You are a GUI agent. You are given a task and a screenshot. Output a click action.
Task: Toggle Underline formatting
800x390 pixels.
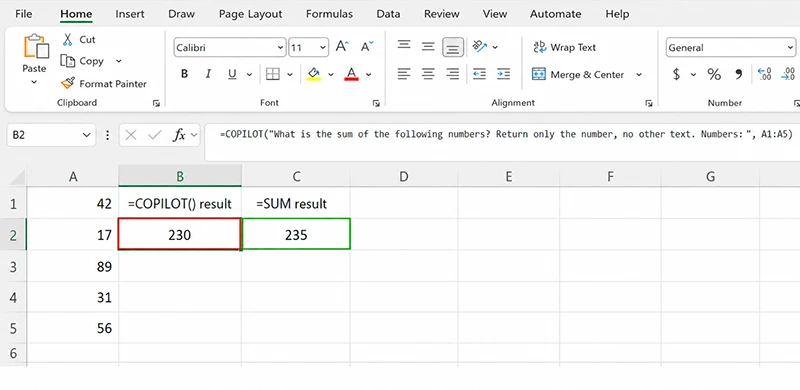click(232, 75)
